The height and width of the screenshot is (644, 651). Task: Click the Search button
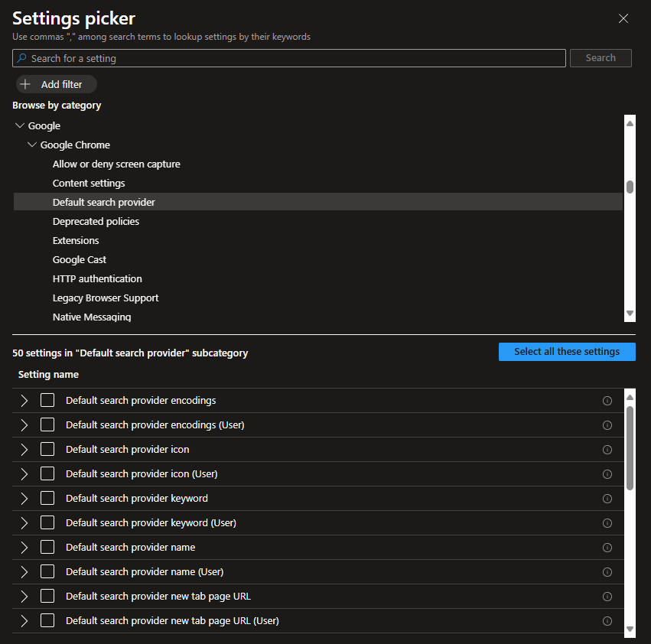tap(601, 57)
